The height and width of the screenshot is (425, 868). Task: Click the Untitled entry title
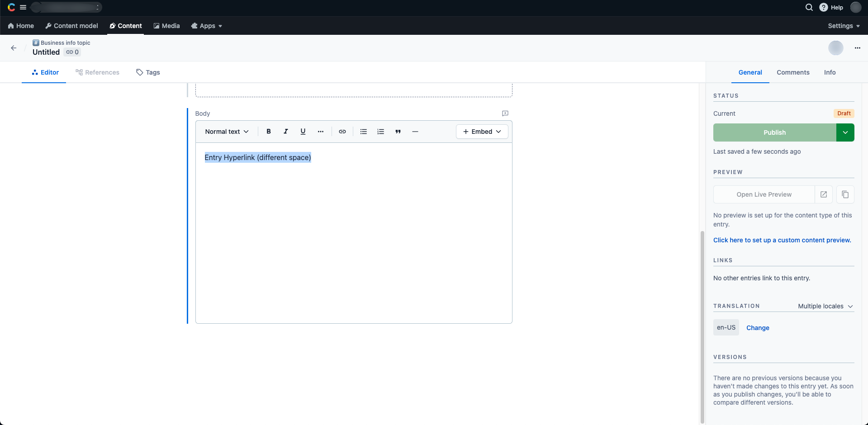[x=46, y=52]
